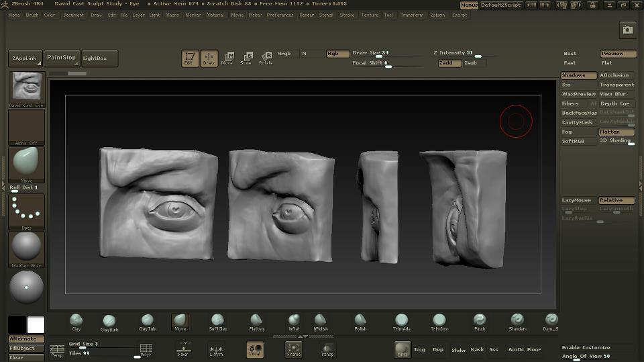Toggle Perspective view icon

[57, 351]
